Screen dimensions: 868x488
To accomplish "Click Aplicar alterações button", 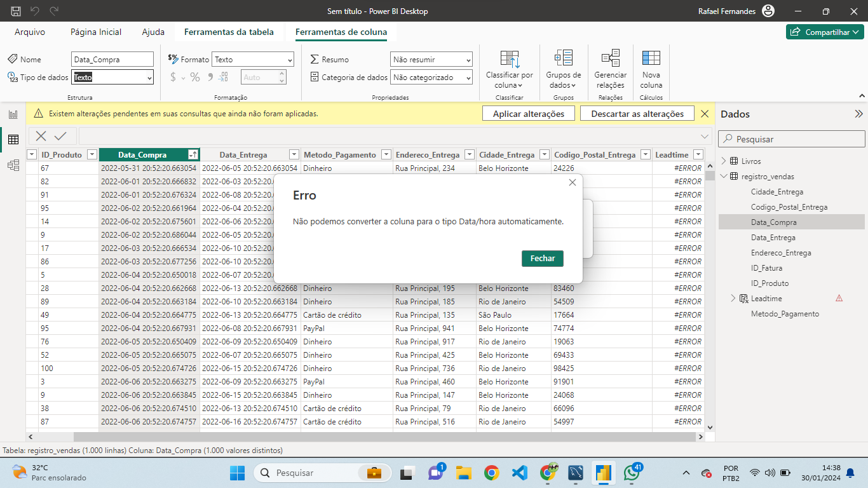I will point(529,114).
